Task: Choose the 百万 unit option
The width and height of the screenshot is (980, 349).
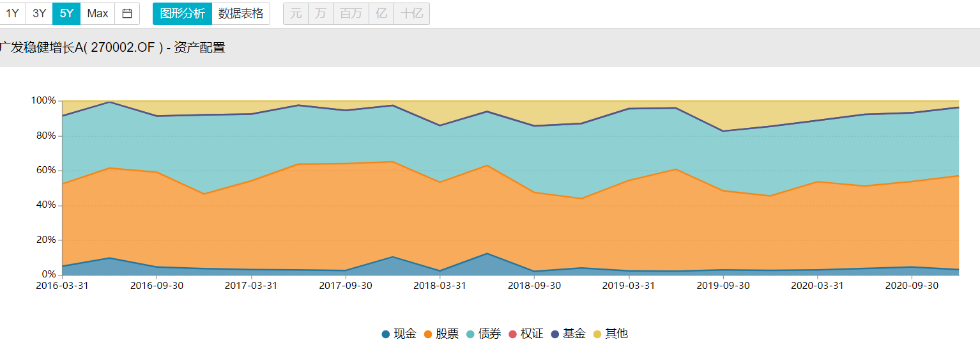Action: coord(351,13)
